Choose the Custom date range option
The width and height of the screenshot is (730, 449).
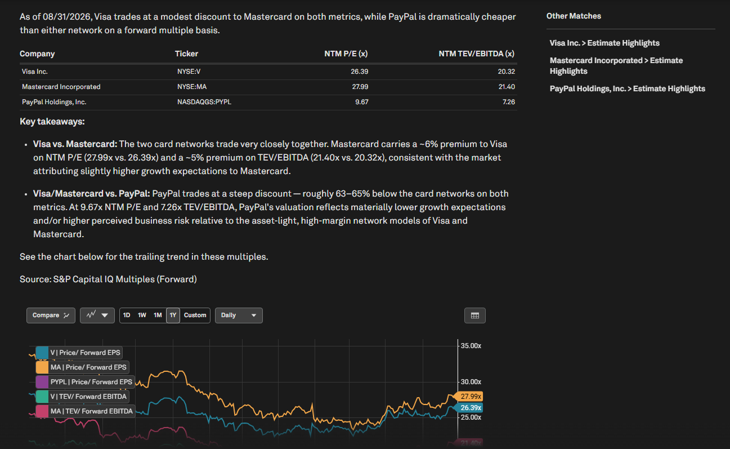tap(195, 315)
